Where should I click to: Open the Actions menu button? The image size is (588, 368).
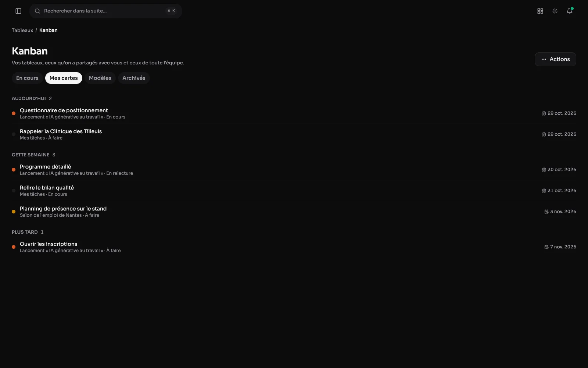click(x=555, y=59)
